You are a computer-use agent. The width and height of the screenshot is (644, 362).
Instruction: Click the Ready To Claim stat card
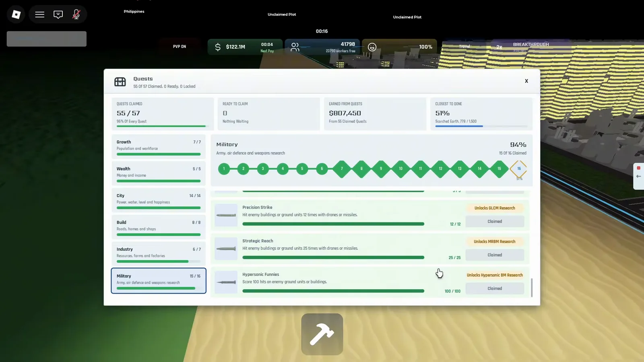(x=269, y=114)
